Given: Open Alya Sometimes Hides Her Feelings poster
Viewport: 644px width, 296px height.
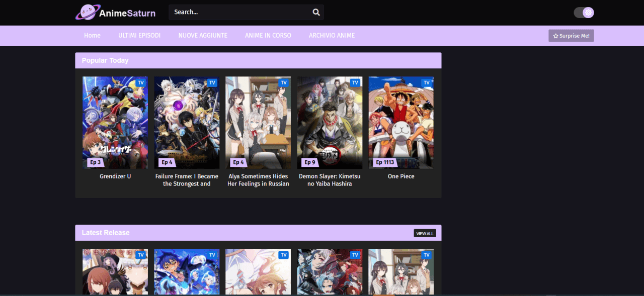Looking at the screenshot, I should (258, 123).
